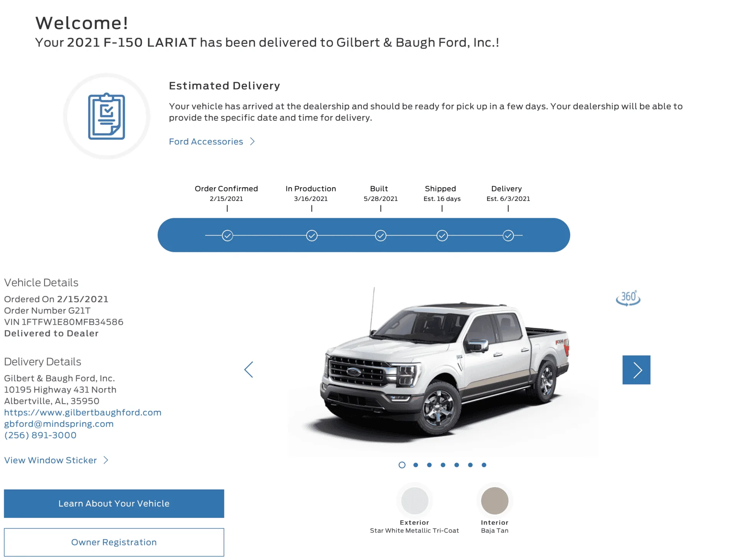
Task: Go to the previous truck image
Action: point(249,370)
